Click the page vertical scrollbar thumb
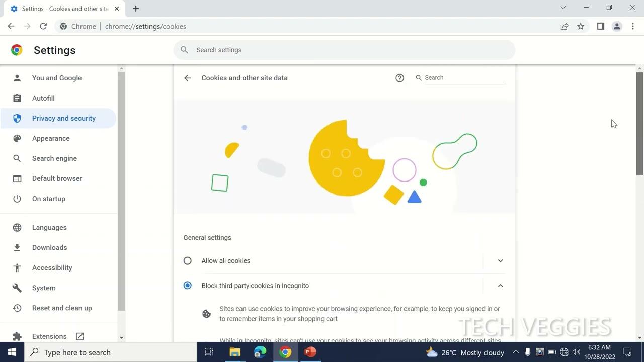Viewport: 644px width, 362px height. pyautogui.click(x=640, y=124)
